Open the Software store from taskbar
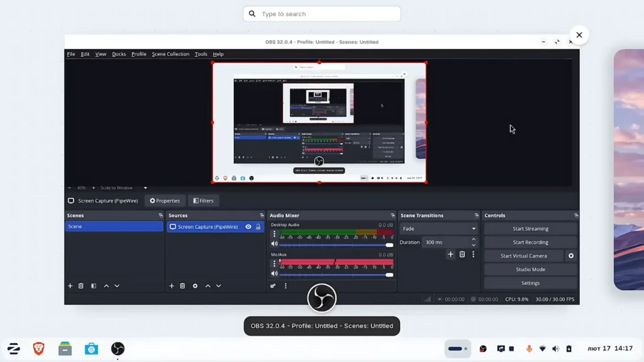The width and height of the screenshot is (644, 362). pyautogui.click(x=91, y=349)
